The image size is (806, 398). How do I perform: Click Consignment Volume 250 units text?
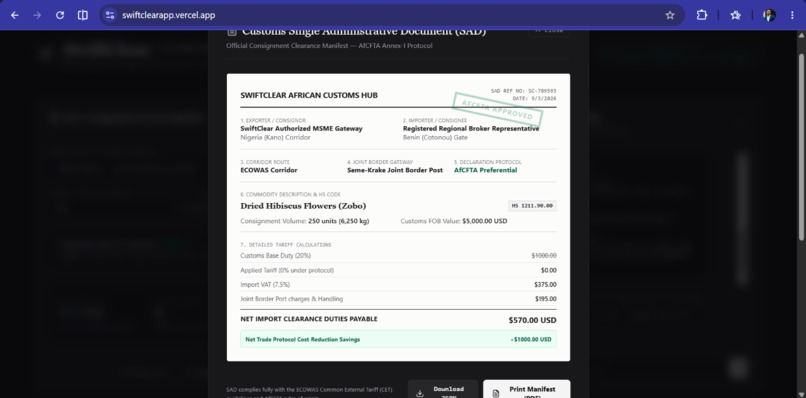coord(304,221)
